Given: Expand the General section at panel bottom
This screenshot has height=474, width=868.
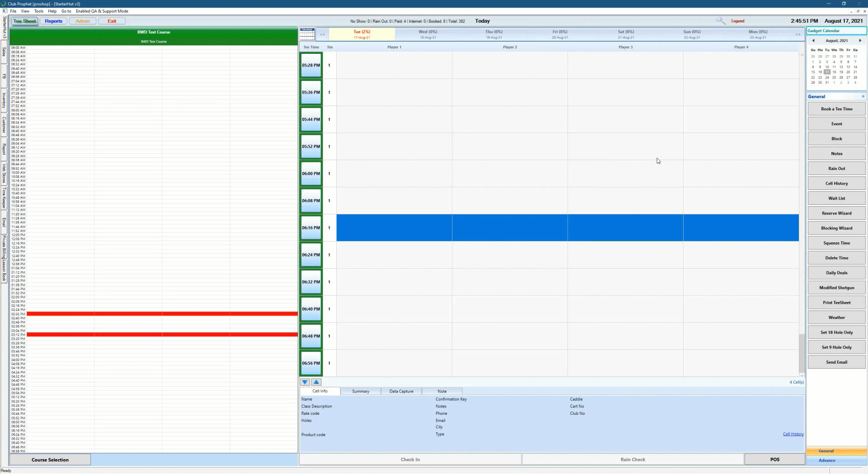Looking at the screenshot, I should 826,451.
